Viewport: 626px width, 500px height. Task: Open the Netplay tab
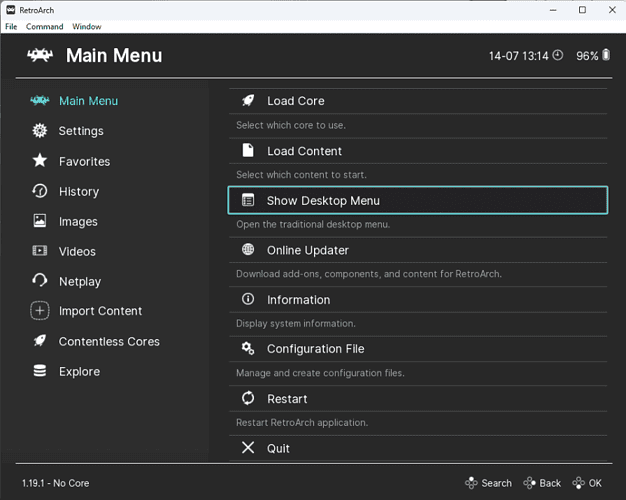[80, 282]
